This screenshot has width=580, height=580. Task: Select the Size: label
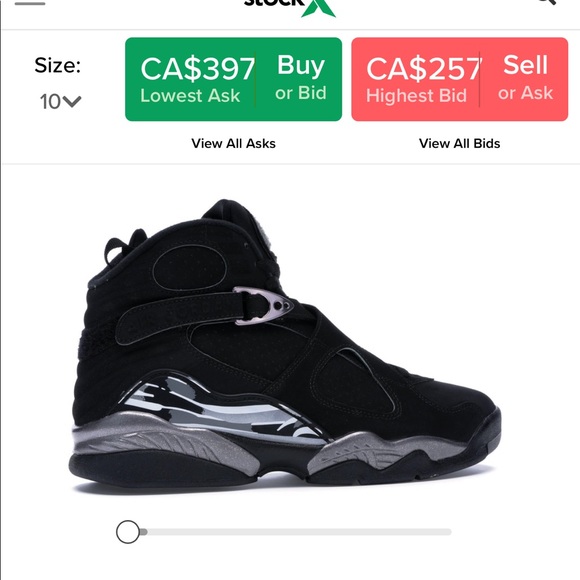(x=57, y=65)
